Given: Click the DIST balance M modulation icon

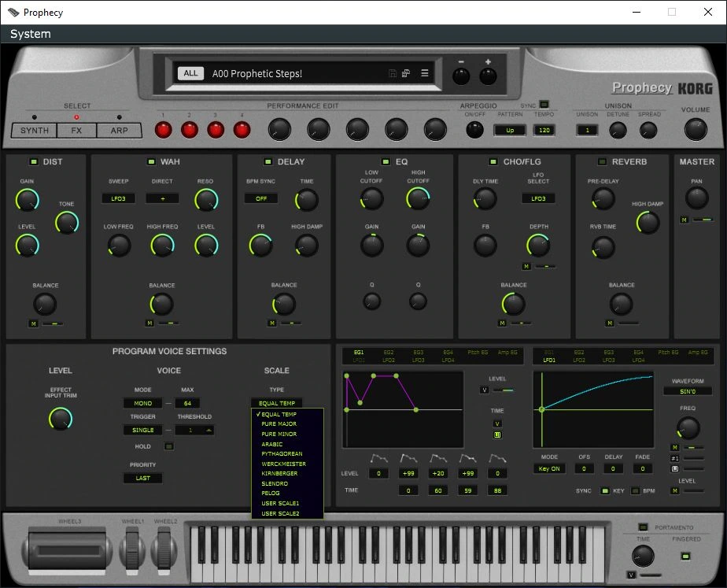Looking at the screenshot, I should pos(33,324).
